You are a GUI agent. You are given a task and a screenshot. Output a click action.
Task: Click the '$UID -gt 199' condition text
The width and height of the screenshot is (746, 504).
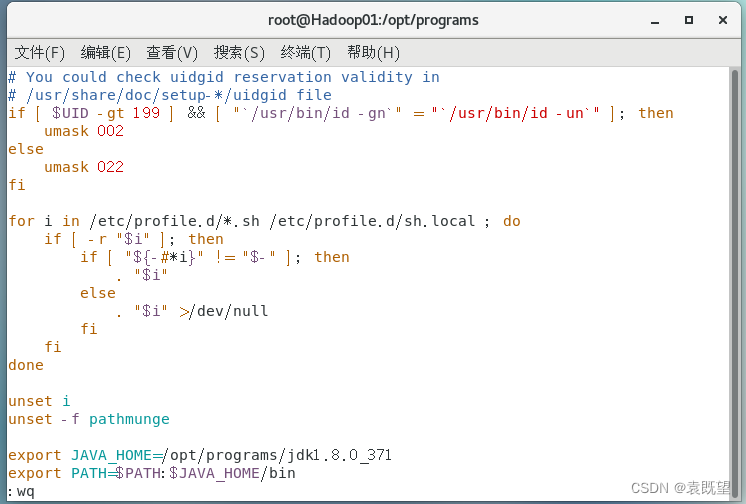click(x=106, y=113)
